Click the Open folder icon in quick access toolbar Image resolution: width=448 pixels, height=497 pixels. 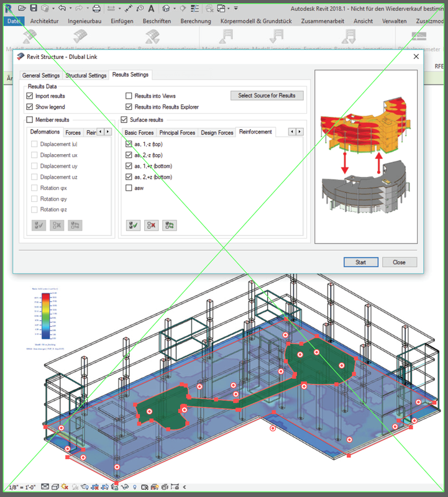(x=22, y=8)
